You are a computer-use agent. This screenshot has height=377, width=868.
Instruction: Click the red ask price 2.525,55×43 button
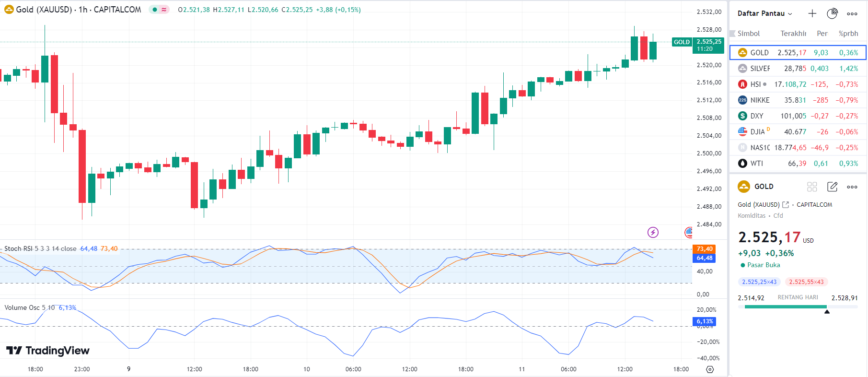[806, 282]
